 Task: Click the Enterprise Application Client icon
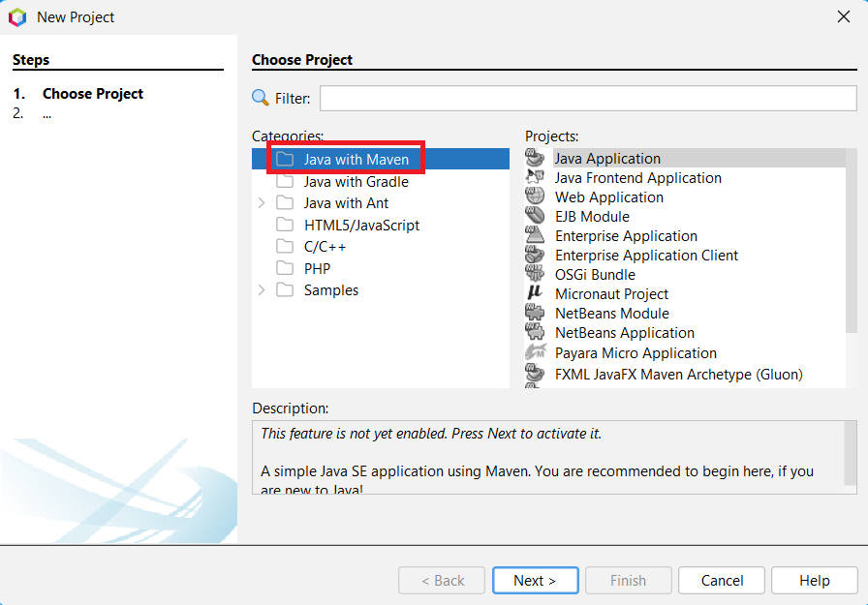coord(535,255)
